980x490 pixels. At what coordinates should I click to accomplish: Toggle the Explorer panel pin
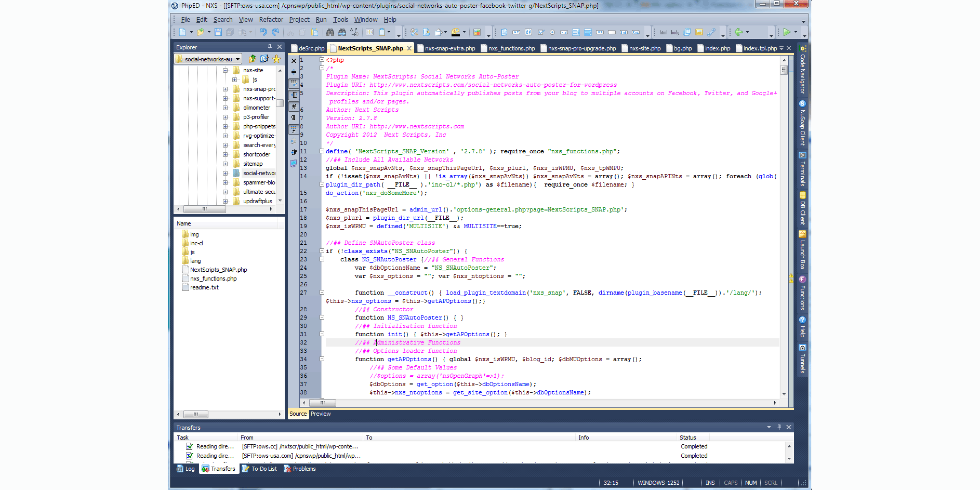click(270, 47)
